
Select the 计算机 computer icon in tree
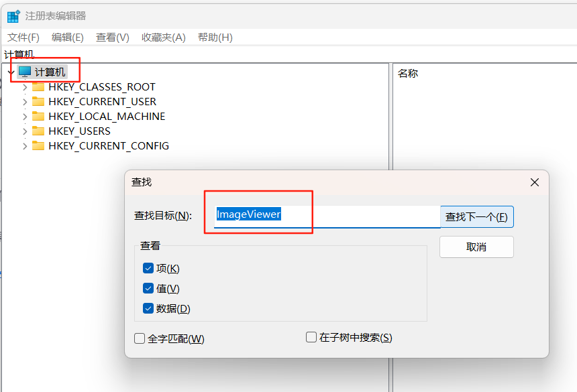(x=25, y=72)
